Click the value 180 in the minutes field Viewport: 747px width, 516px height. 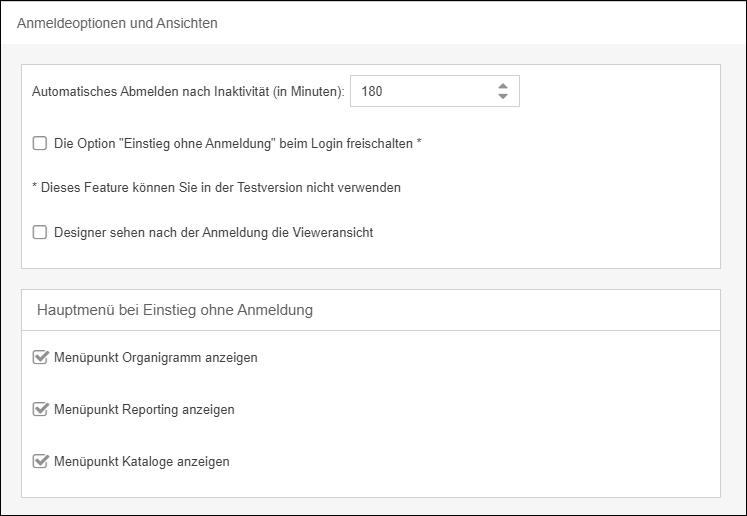pyautogui.click(x=372, y=91)
